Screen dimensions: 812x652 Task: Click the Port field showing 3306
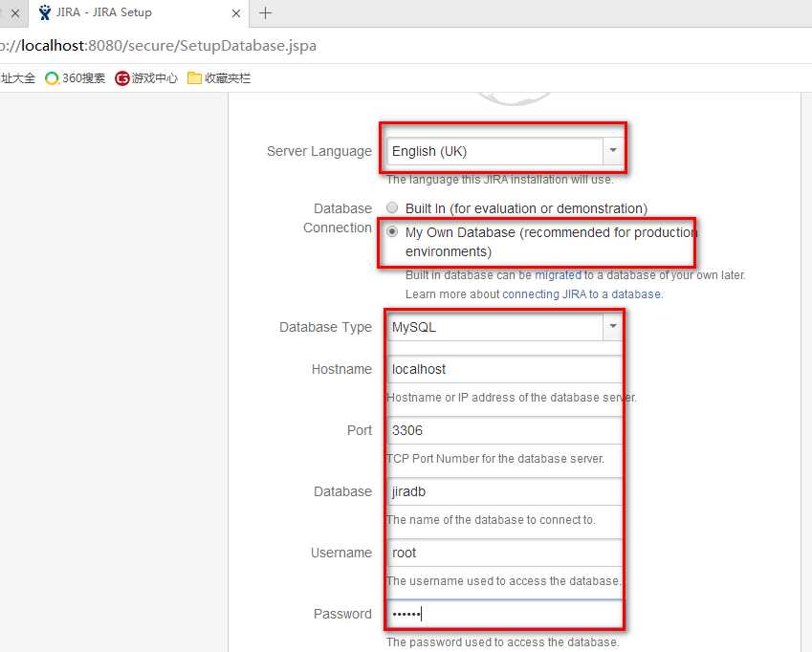(x=505, y=430)
